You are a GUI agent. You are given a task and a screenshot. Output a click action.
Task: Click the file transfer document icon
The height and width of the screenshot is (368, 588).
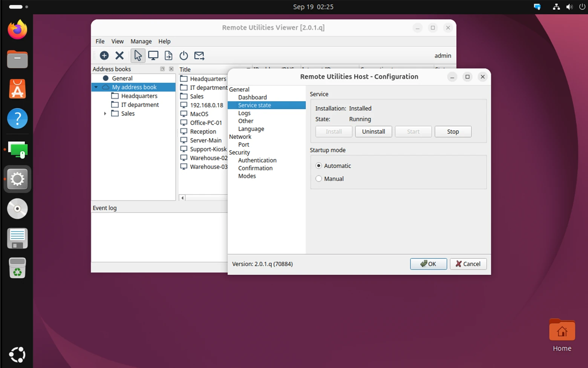[x=168, y=55]
